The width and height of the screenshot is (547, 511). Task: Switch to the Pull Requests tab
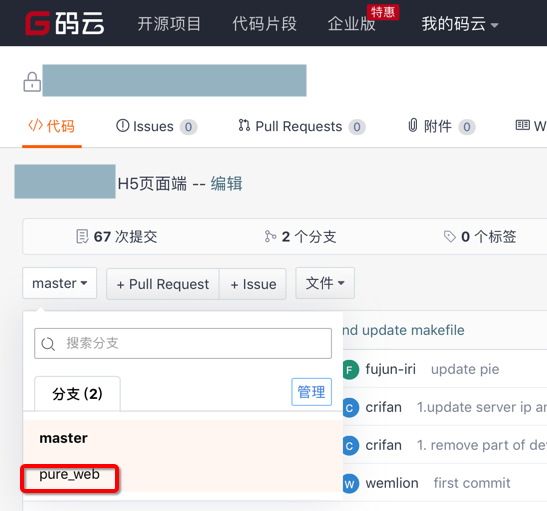coord(302,126)
